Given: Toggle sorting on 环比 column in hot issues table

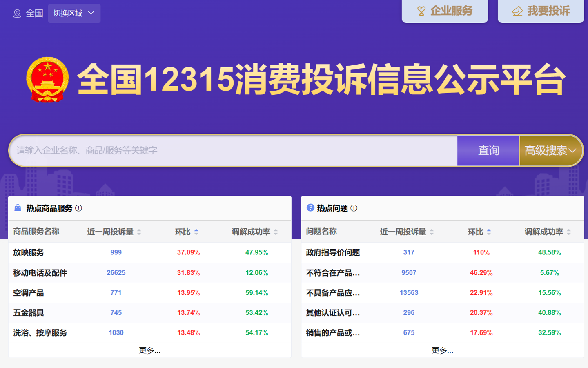Looking at the screenshot, I should click(489, 232).
